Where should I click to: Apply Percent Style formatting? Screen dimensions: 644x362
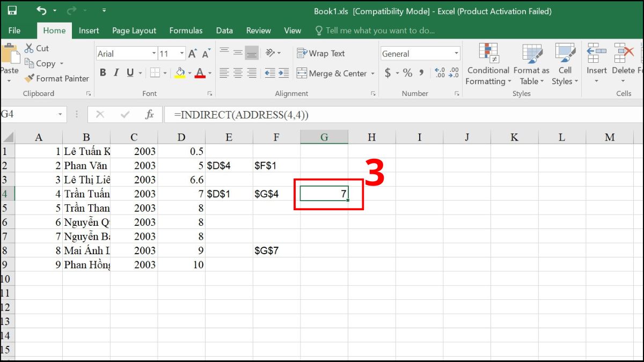pyautogui.click(x=407, y=73)
